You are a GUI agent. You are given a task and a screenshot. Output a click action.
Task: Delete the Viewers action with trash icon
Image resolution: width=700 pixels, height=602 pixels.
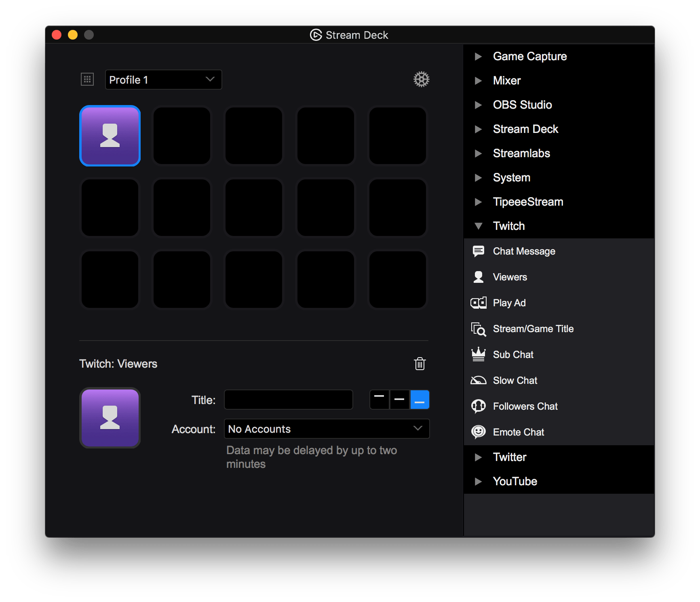[420, 364]
